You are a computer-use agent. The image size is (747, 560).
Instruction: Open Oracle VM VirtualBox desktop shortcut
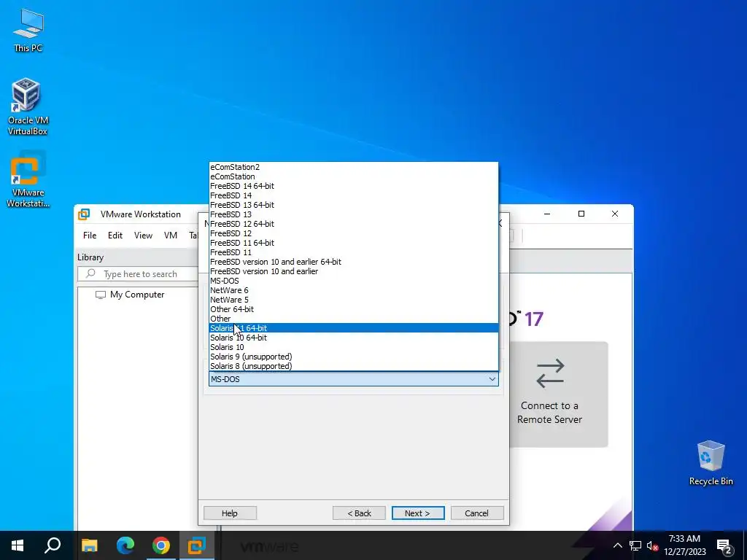(27, 106)
